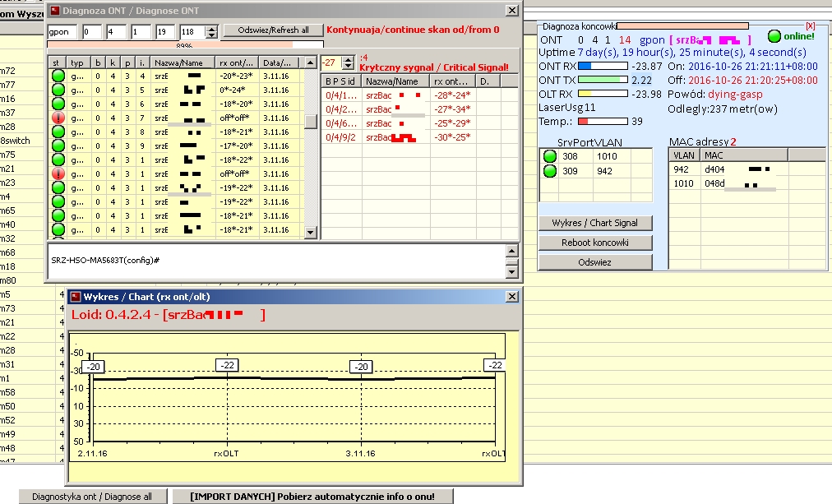The image size is (832, 504).
Task: Click the green online indicator in Diagnoza koncowki
Action: [774, 36]
